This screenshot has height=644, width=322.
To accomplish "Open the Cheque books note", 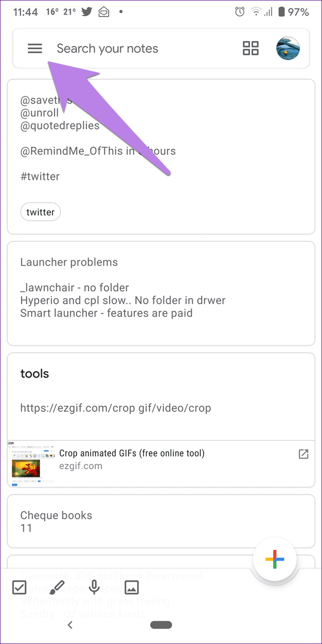I will [x=161, y=521].
